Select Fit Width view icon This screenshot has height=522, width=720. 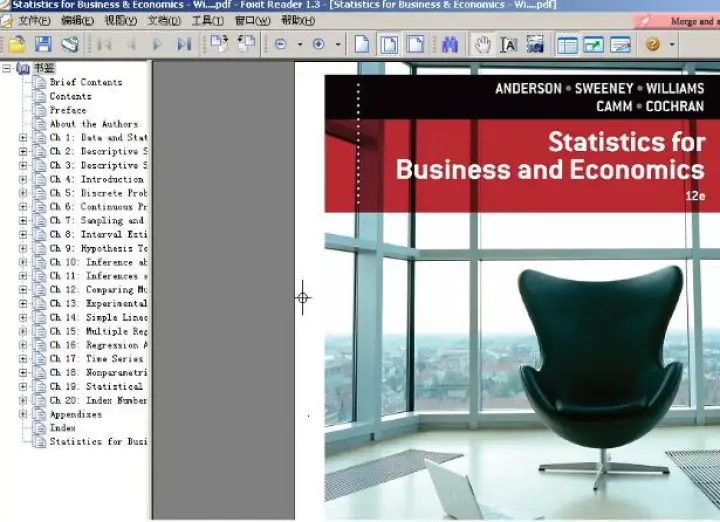[416, 45]
